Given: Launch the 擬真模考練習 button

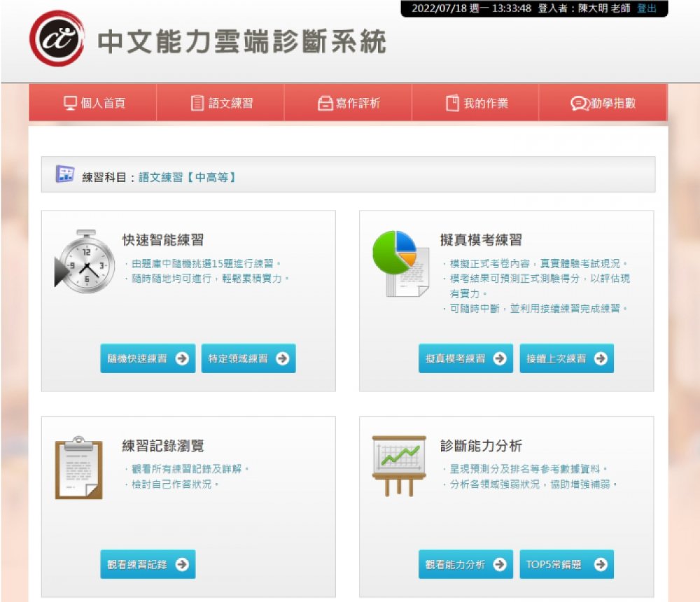Looking at the screenshot, I should click(x=465, y=358).
